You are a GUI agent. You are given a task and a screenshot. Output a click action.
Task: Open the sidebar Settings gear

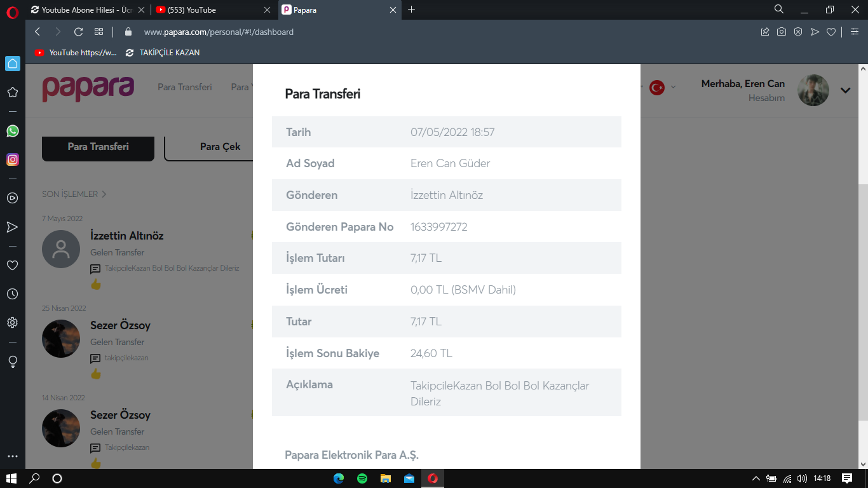12,323
